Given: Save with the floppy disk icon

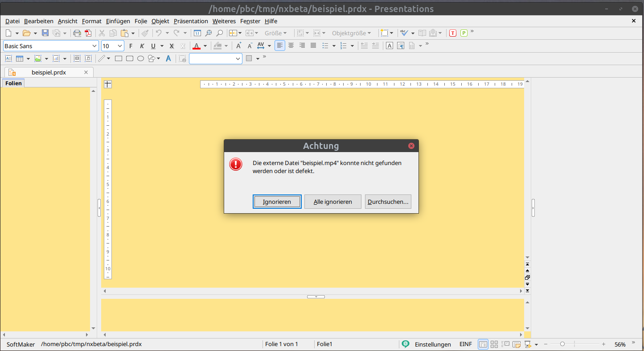Looking at the screenshot, I should (x=45, y=33).
